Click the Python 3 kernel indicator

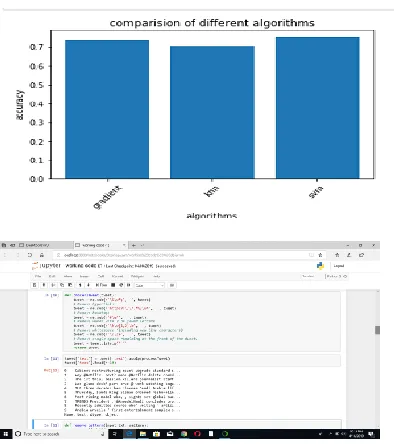point(337,276)
